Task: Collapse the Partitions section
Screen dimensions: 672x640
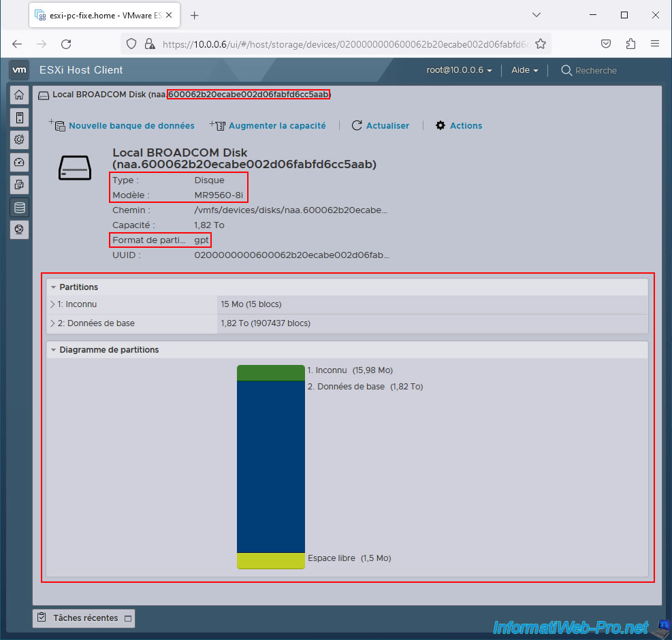Action: (54, 287)
